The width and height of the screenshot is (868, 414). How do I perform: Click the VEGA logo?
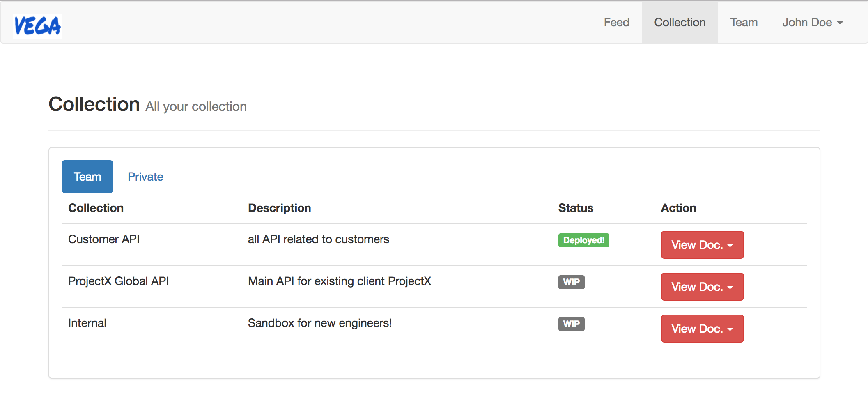37,26
